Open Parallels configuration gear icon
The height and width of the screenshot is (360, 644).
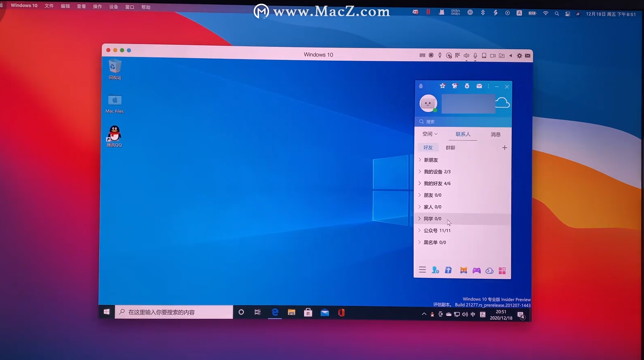pos(519,56)
